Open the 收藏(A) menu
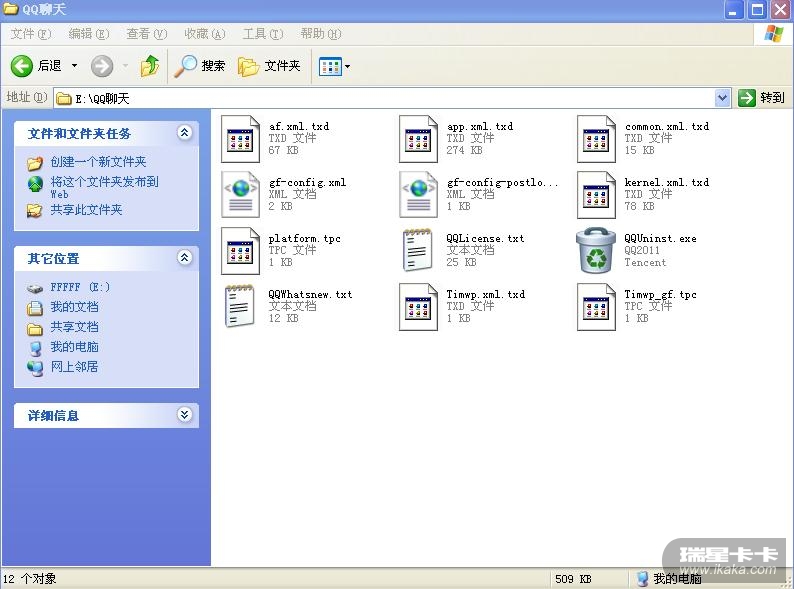 [205, 34]
